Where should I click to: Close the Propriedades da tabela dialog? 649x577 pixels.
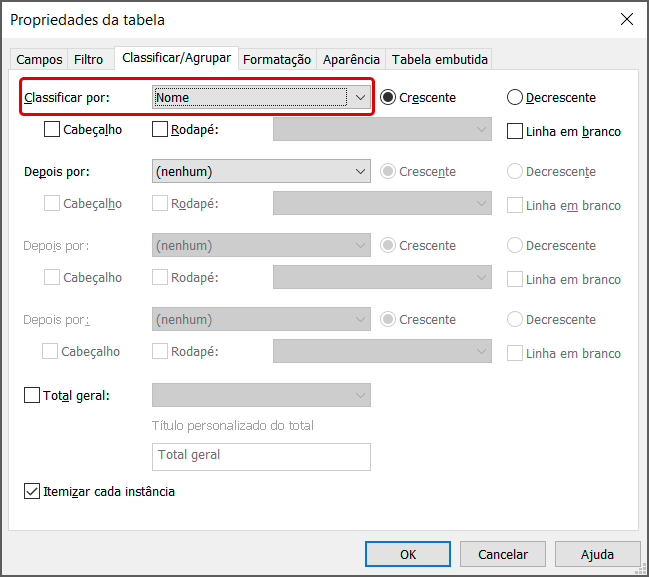(x=627, y=19)
